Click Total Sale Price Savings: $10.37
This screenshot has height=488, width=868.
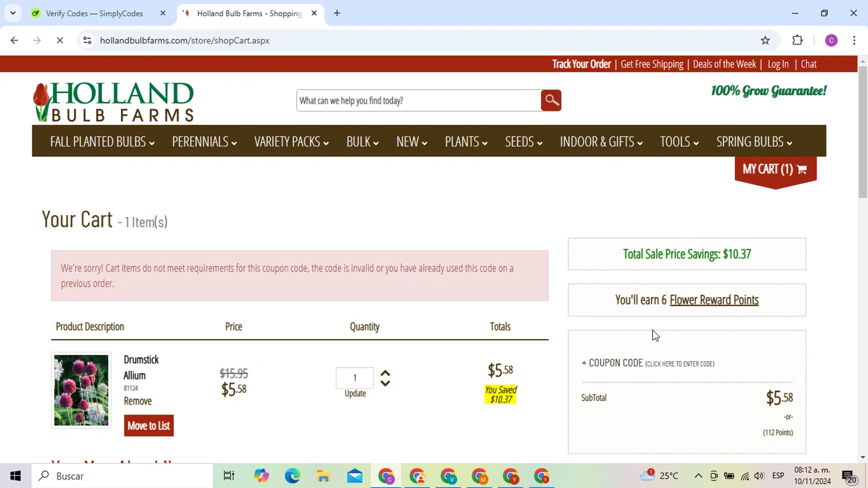tap(687, 254)
